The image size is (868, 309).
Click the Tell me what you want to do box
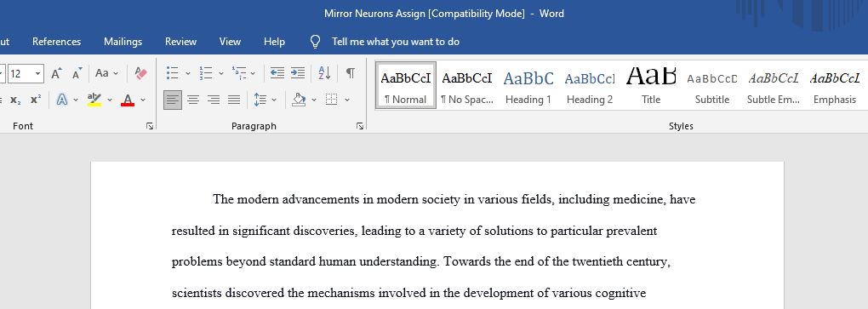pyautogui.click(x=395, y=42)
